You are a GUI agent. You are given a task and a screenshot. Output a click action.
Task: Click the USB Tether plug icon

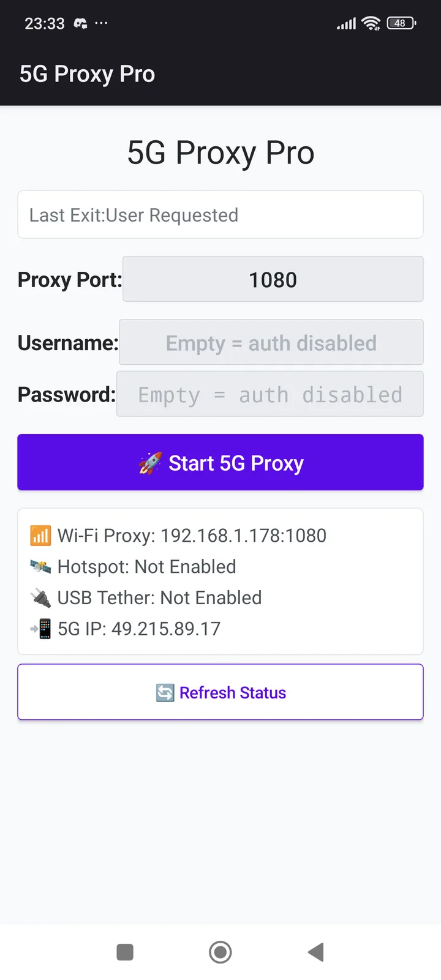coord(40,597)
